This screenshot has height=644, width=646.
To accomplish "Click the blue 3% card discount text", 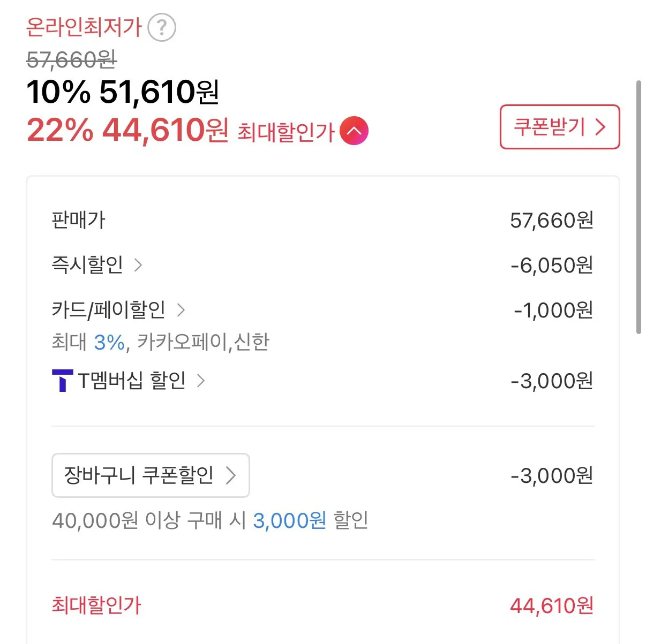I will coord(109,342).
